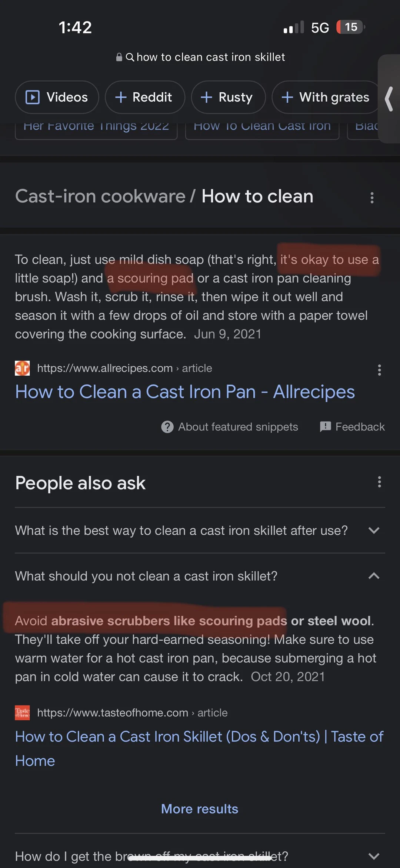The height and width of the screenshot is (868, 400).
Task: Tap the More results button
Action: click(x=200, y=809)
